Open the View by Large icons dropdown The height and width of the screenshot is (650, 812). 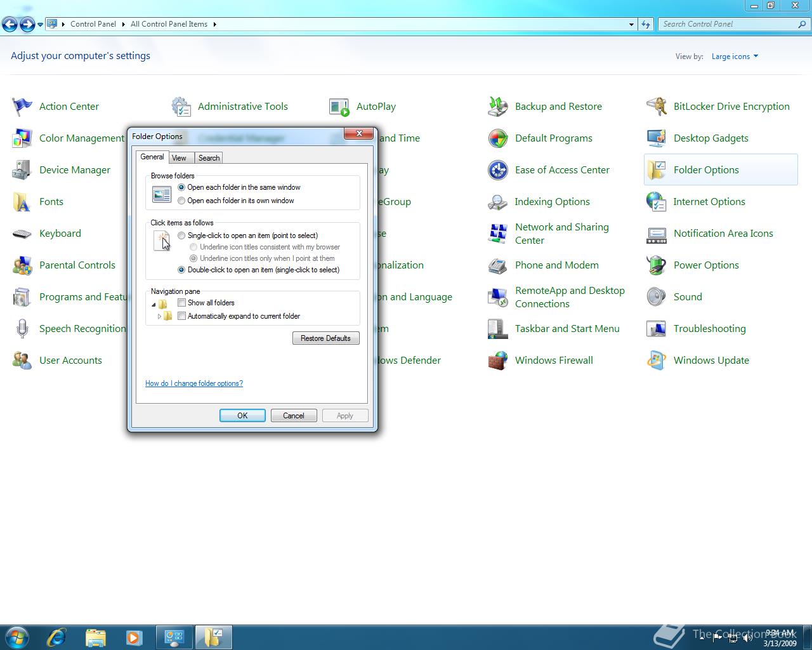pos(735,56)
